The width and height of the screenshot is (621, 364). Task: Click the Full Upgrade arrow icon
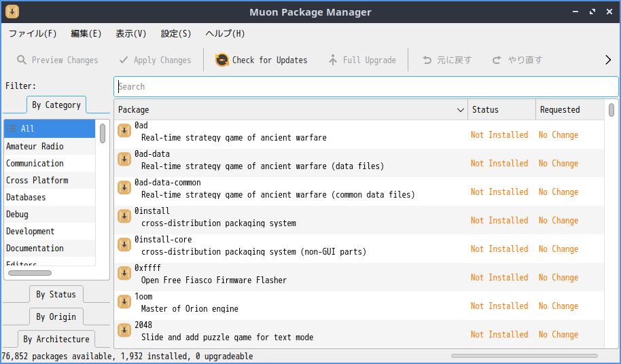pos(333,60)
